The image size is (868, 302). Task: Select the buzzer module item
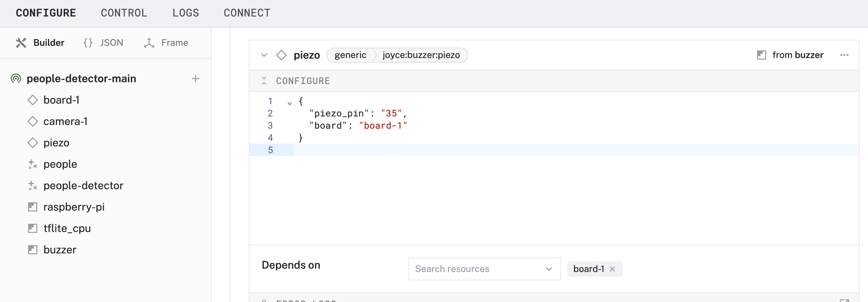pyautogui.click(x=60, y=250)
